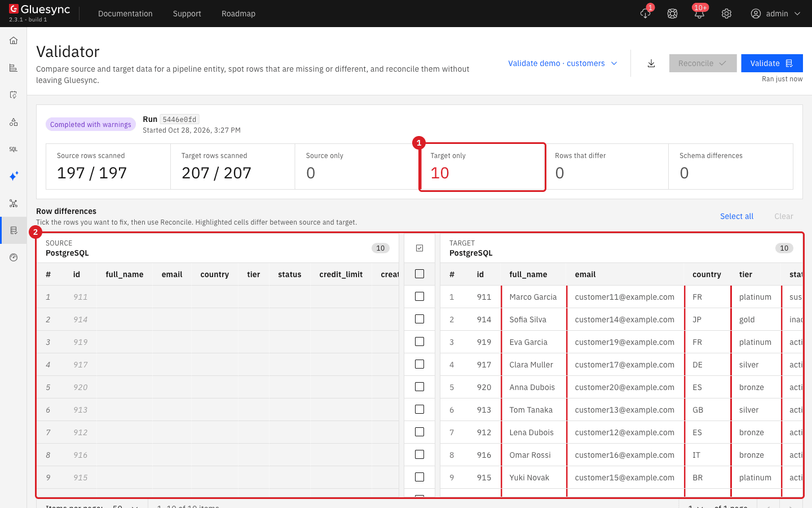
Task: Select the Validator icon in sidebar
Action: pos(14,230)
